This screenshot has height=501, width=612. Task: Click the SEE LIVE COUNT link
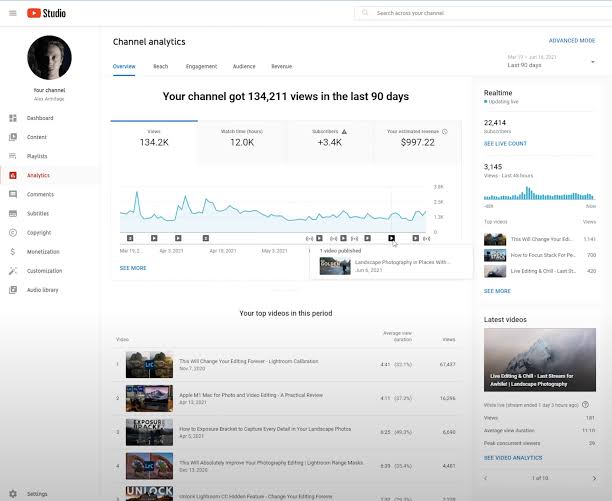tap(505, 144)
